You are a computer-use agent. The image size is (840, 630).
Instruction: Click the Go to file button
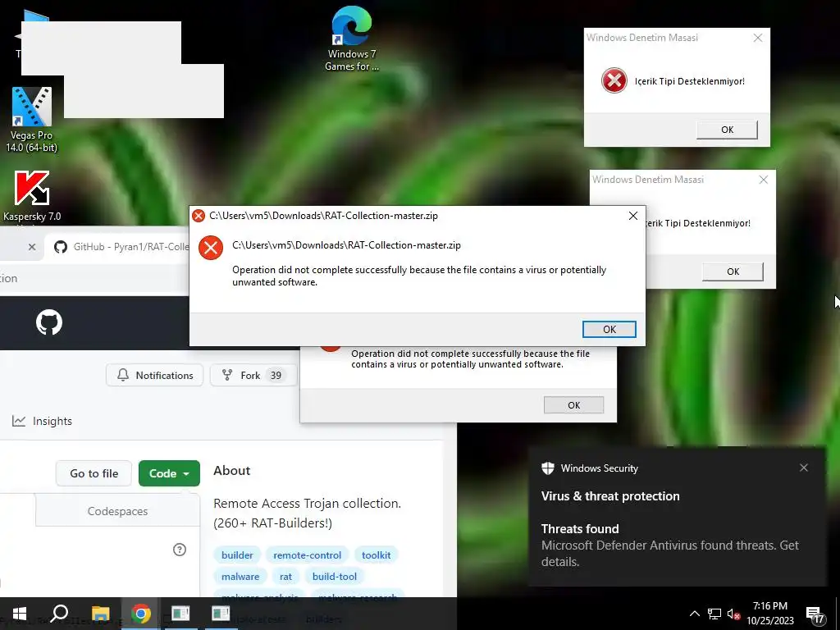(94, 473)
